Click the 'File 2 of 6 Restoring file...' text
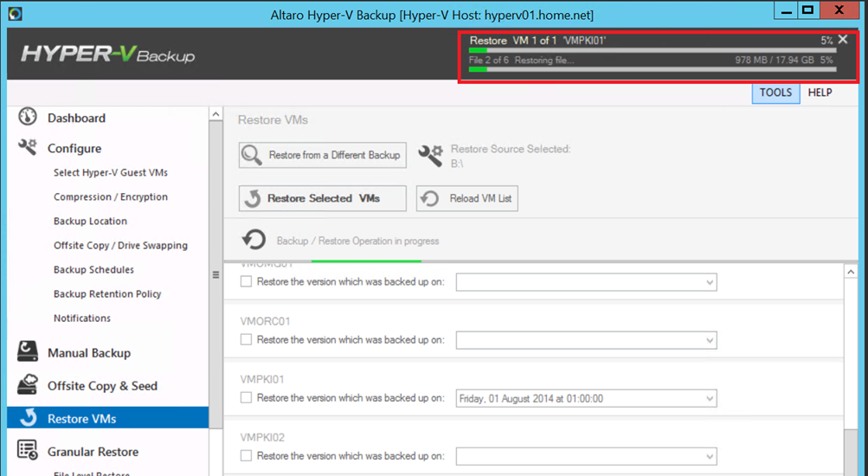Viewport: 868px width, 476px height. tap(522, 61)
